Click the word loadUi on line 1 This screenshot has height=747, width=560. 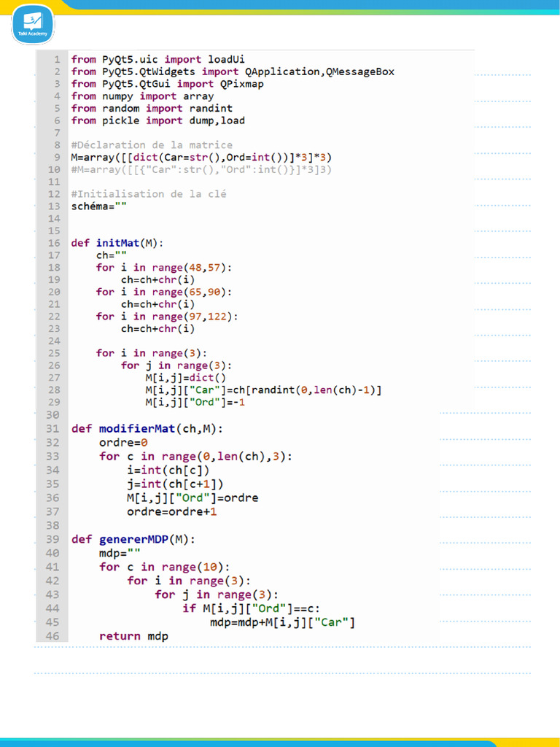(x=226, y=60)
